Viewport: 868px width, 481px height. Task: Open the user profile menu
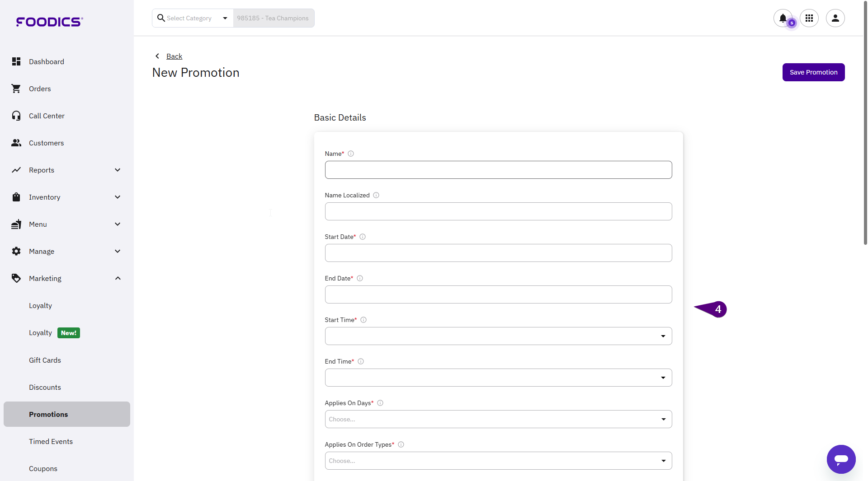point(835,18)
